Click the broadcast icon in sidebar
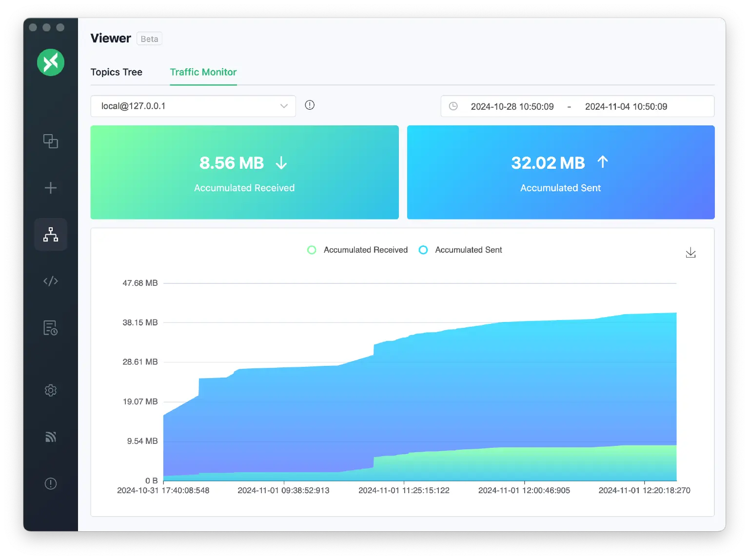 click(51, 437)
